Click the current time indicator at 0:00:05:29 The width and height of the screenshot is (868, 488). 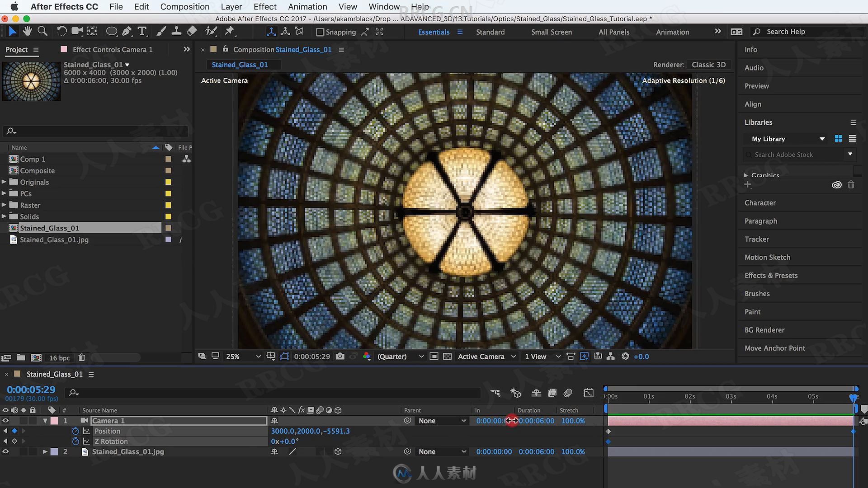[x=31, y=389]
